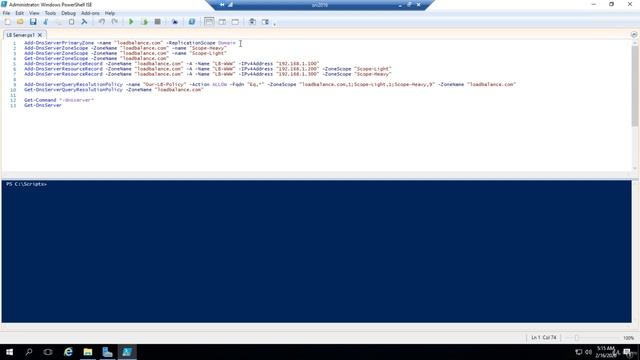Switch to PowerShell ISE taskbar button

(127, 352)
